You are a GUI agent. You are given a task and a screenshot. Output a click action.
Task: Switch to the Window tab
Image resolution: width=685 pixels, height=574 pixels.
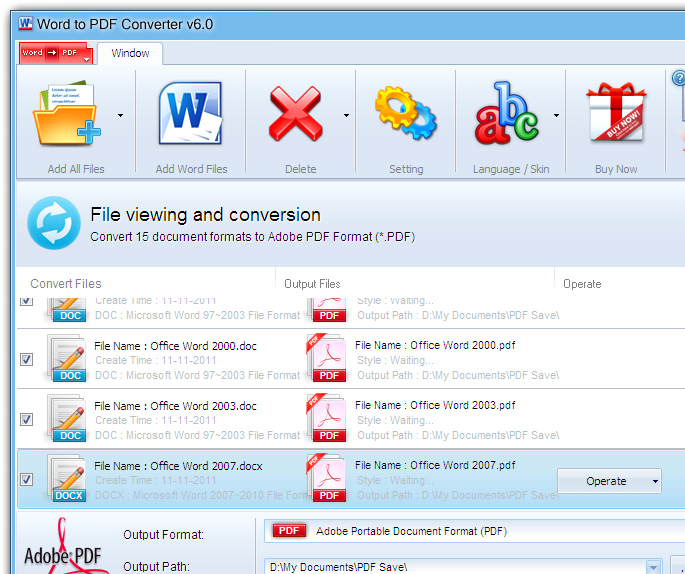pos(130,53)
